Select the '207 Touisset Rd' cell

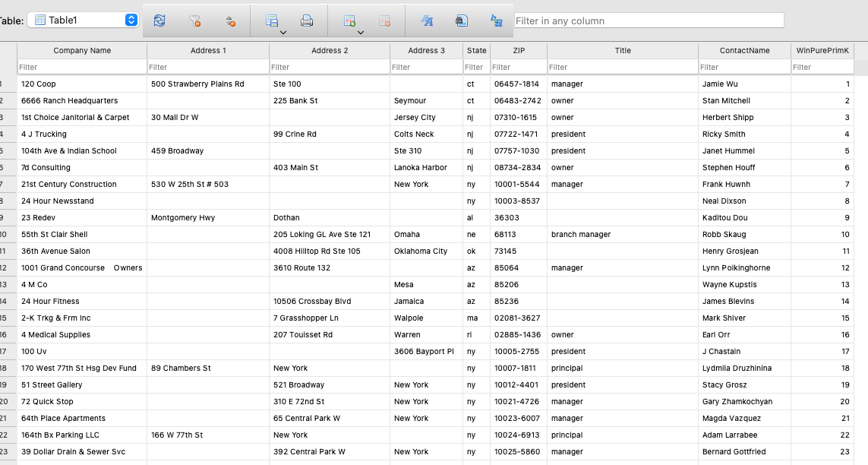tap(330, 334)
